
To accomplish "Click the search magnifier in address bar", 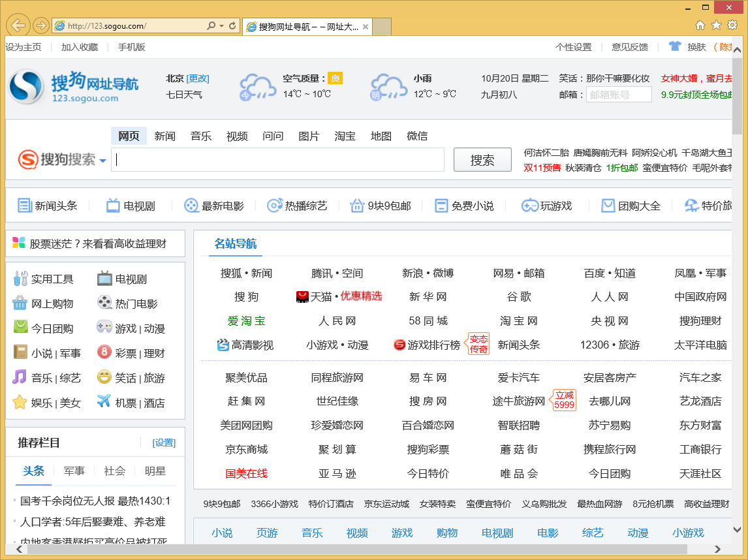I will (x=211, y=25).
